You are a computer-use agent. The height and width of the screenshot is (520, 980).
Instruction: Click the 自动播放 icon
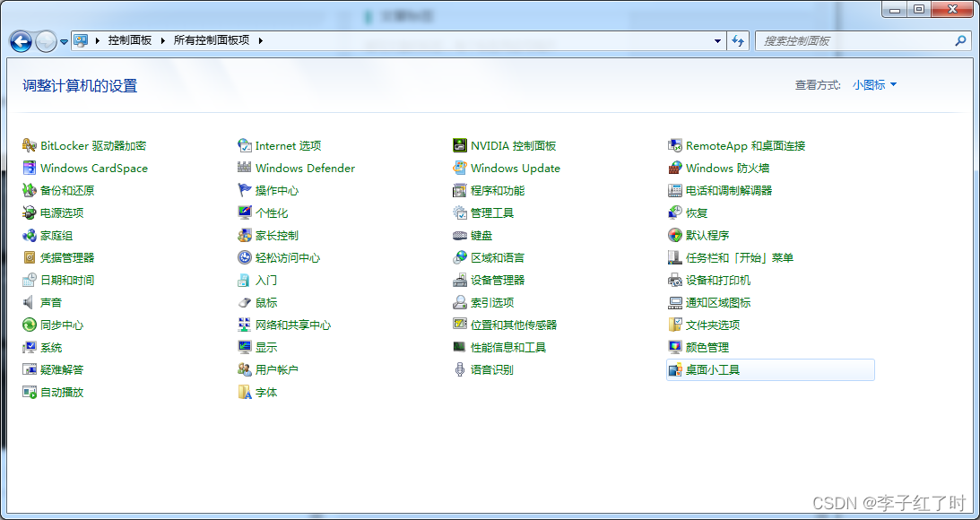pyautogui.click(x=29, y=393)
